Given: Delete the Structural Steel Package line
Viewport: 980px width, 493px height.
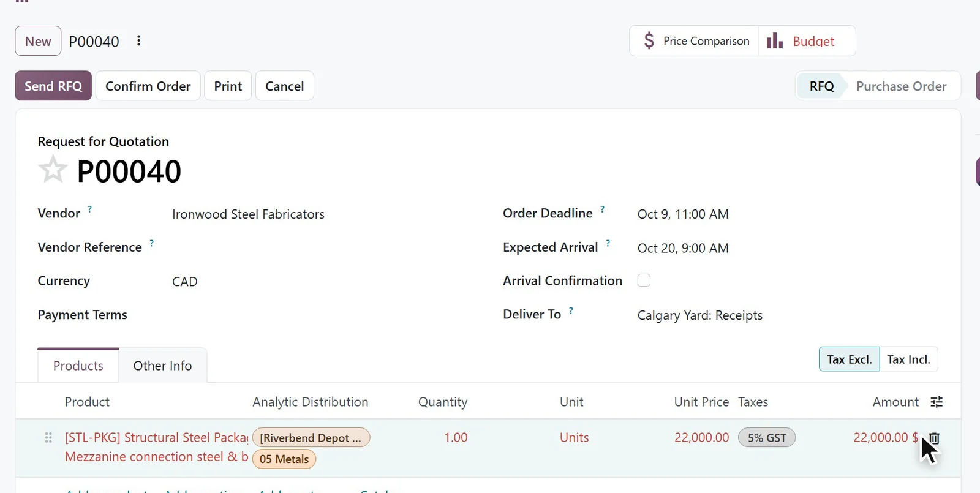Looking at the screenshot, I should tap(934, 438).
